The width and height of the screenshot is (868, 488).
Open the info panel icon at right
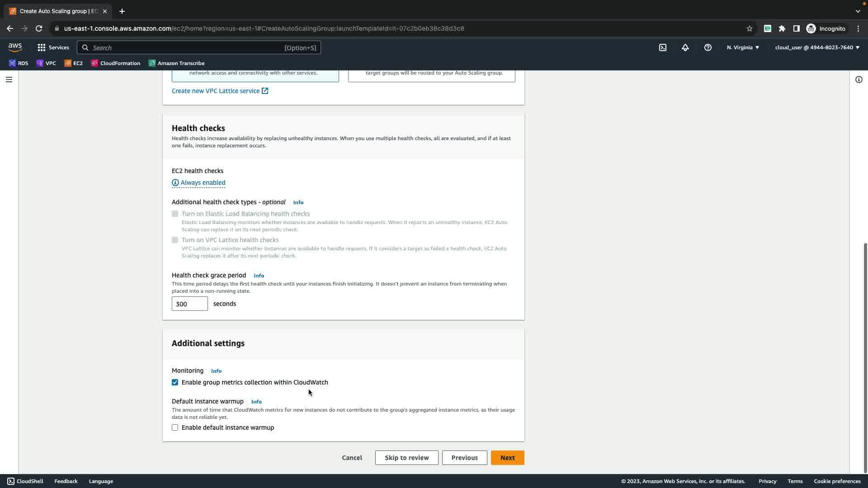point(859,80)
